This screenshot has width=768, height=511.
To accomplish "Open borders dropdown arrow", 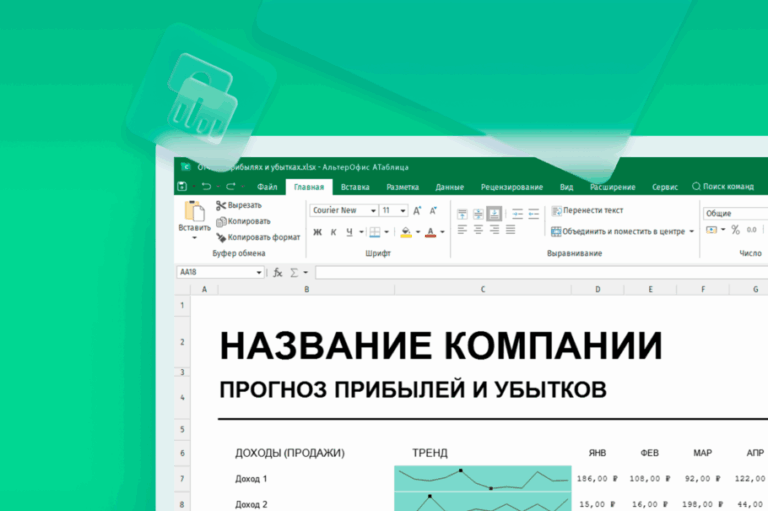I will click(386, 232).
